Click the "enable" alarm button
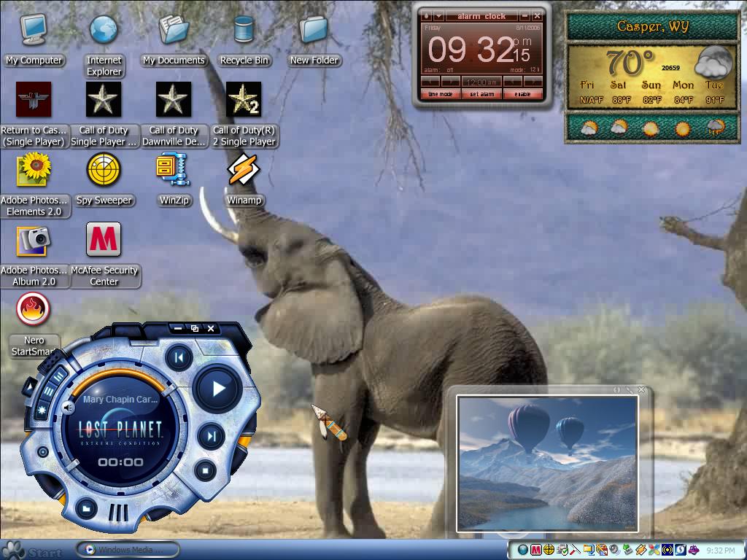Viewport: 747px width, 560px height. (x=522, y=94)
